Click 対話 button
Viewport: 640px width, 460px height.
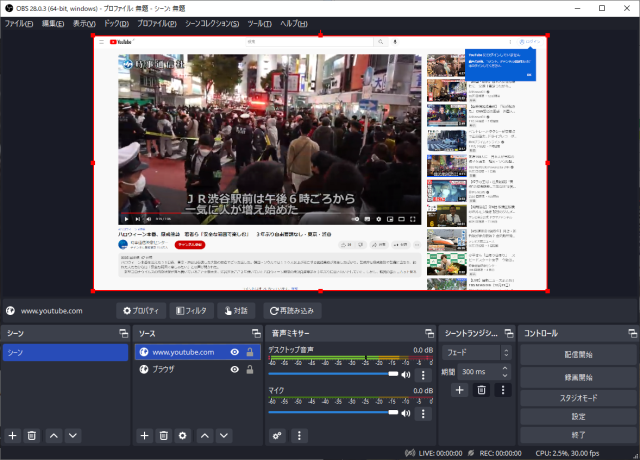tap(236, 311)
